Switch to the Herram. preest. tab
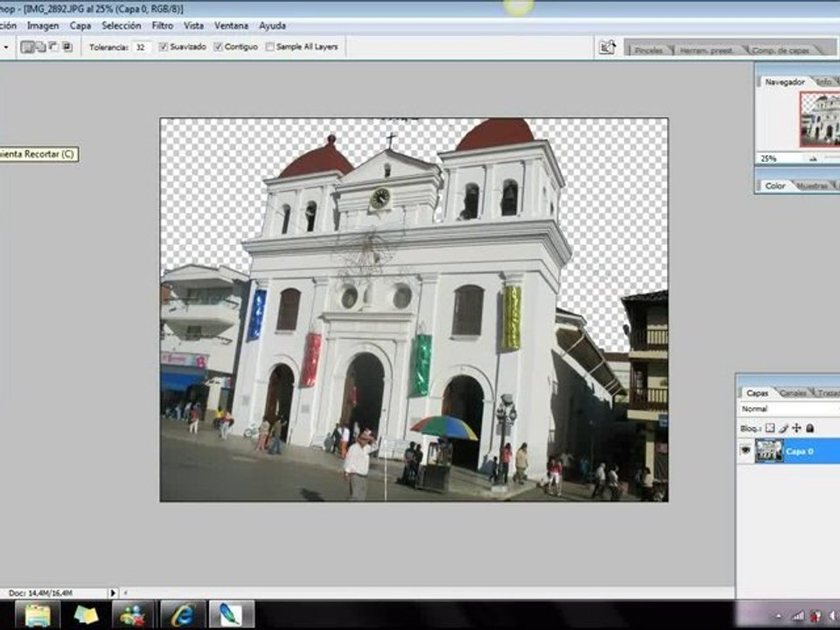Viewport: 840px width, 630px height. [x=707, y=51]
